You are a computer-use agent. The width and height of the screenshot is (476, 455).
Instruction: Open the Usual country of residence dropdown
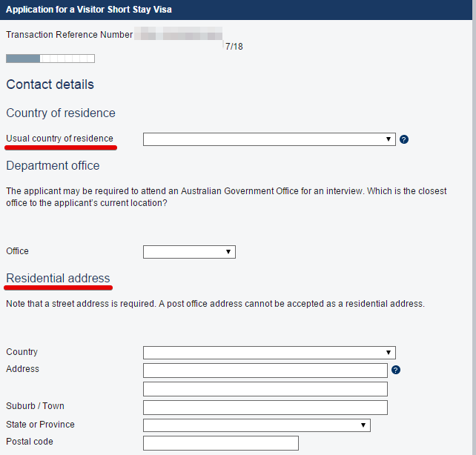click(x=268, y=139)
